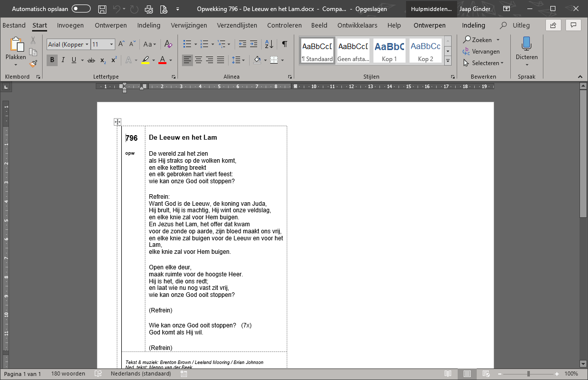Expand the highlight color dropdown arrow

(153, 60)
